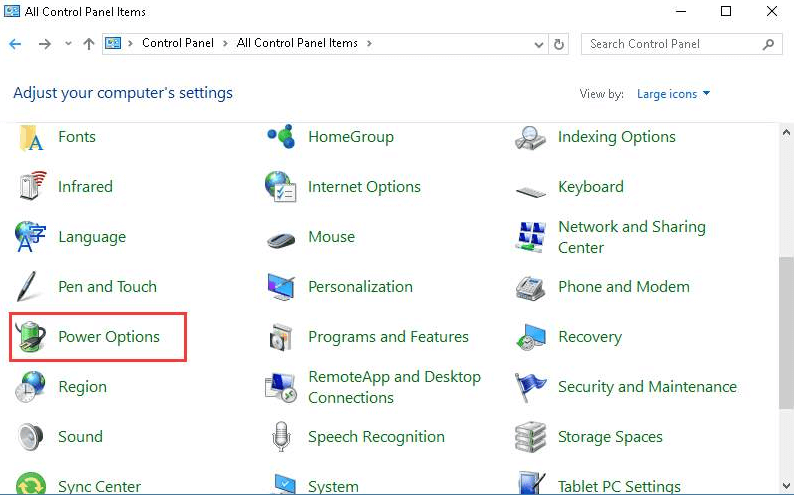794x495 pixels.
Task: Open the recent locations dropdown arrow
Action: pos(68,44)
